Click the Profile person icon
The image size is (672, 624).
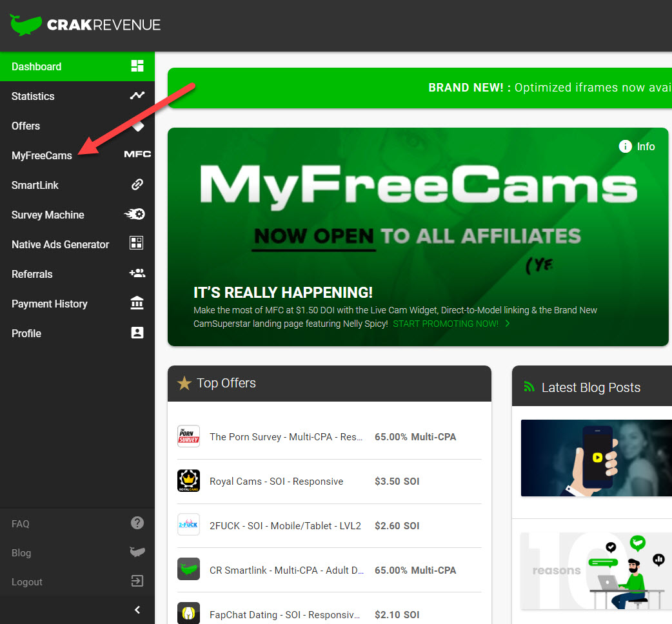point(137,333)
